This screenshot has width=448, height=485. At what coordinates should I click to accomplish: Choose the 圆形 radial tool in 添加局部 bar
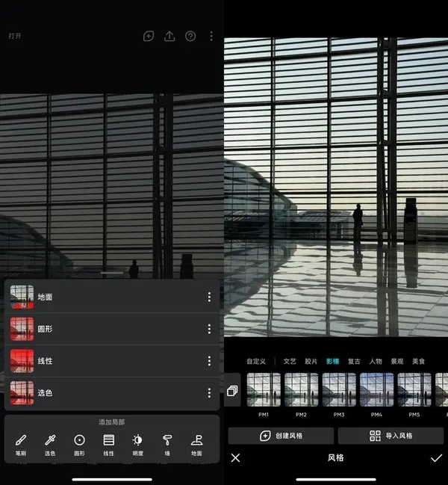pyautogui.click(x=79, y=445)
